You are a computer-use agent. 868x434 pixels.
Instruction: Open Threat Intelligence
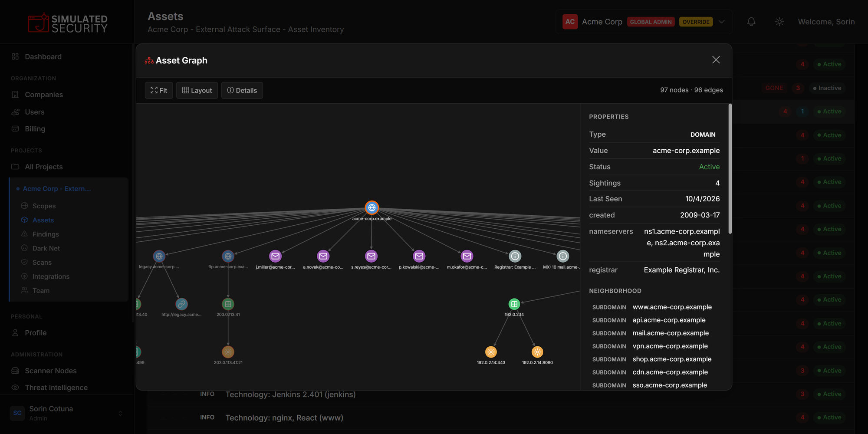click(56, 388)
